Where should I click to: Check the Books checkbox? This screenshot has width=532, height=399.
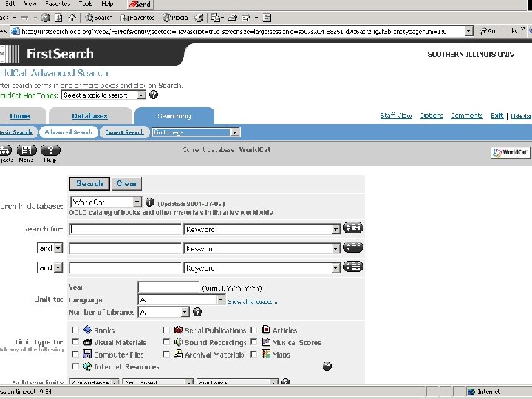(x=75, y=330)
